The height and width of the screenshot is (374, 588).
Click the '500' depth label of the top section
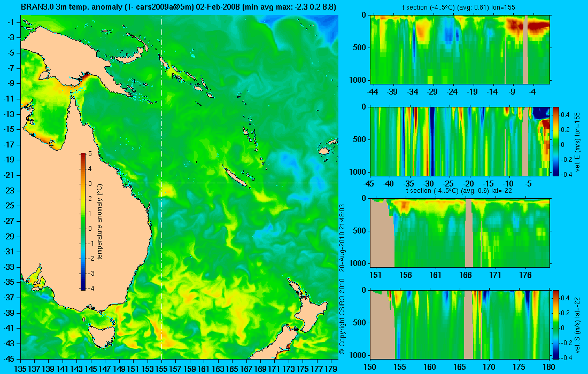[360, 48]
